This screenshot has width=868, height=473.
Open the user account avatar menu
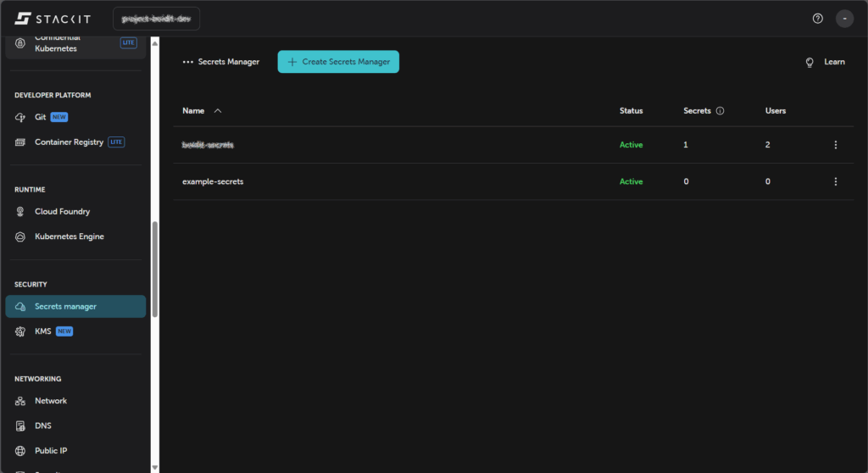coord(844,18)
